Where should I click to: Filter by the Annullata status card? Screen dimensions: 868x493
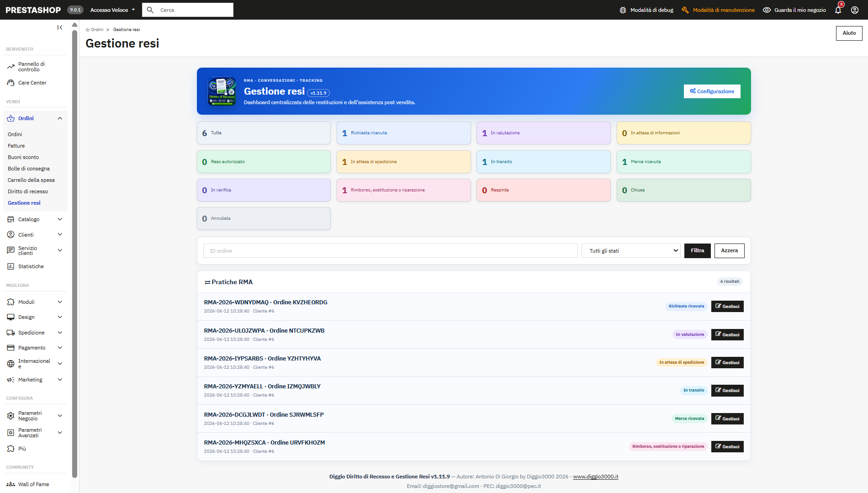[264, 218]
